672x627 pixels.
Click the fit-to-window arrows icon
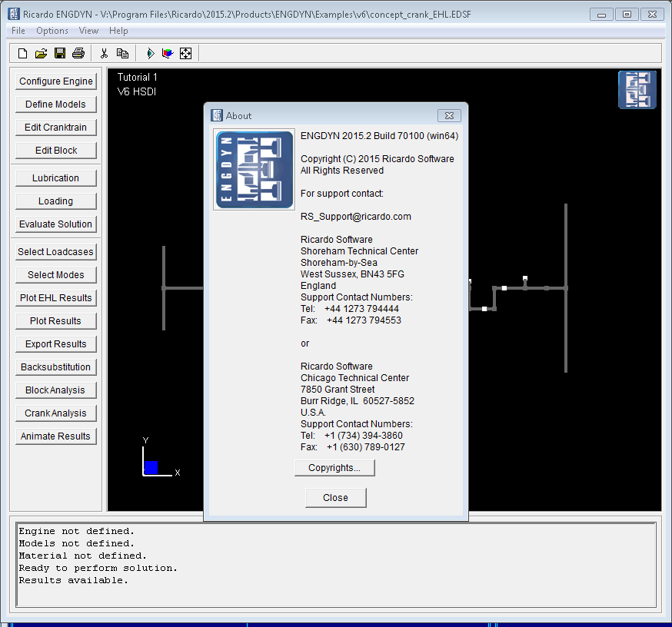pyautogui.click(x=185, y=54)
